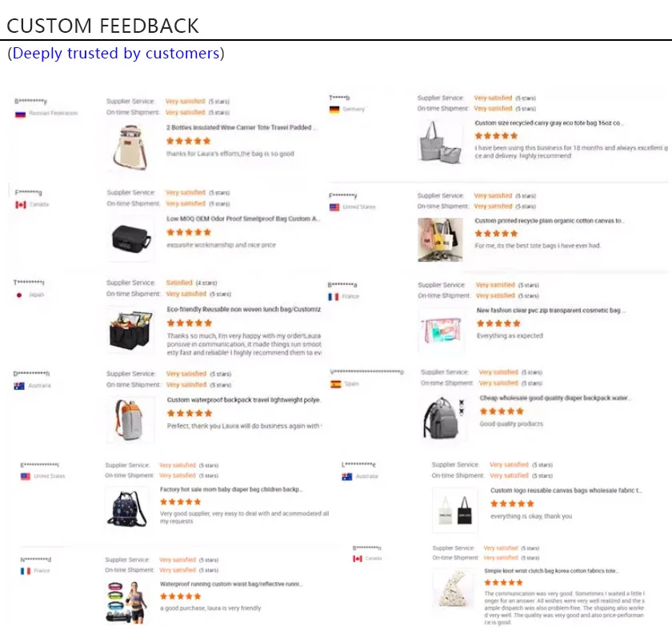The image size is (672, 642).
Task: Click the France flag beside reviewer B*********a
Action: (x=334, y=297)
